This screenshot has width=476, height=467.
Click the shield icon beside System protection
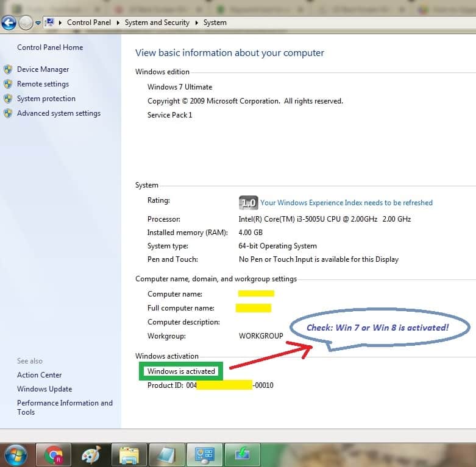point(8,99)
